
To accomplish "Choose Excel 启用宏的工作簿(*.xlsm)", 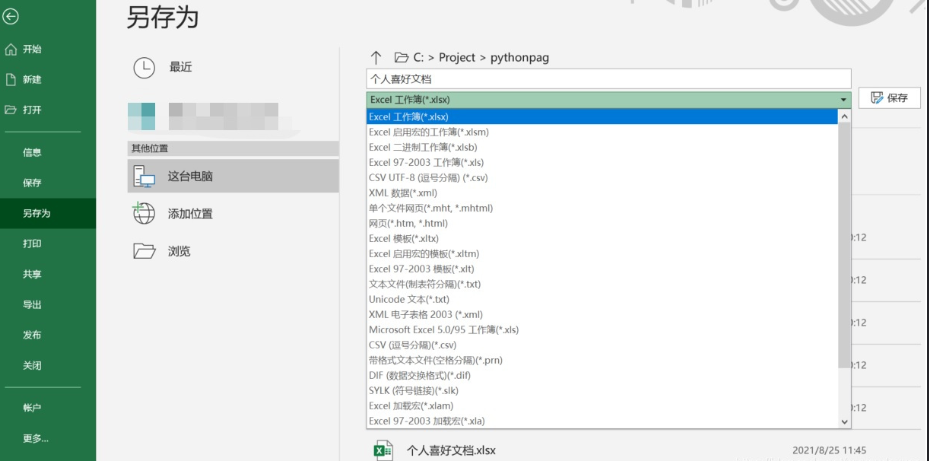I will tap(602, 132).
